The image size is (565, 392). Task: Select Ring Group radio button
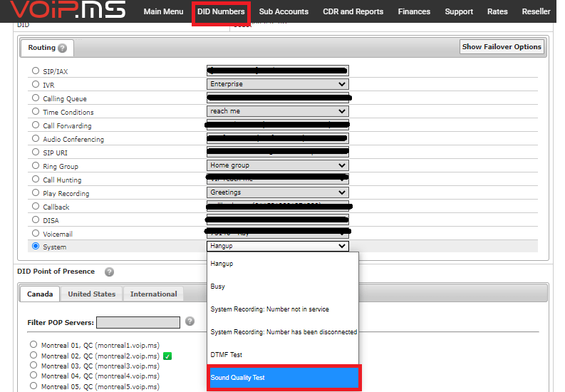tap(36, 166)
